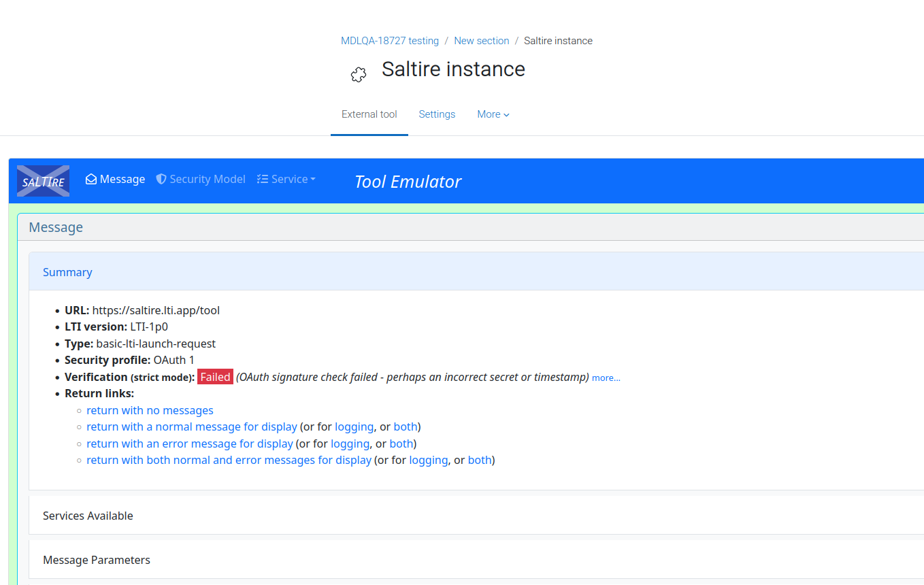The height and width of the screenshot is (585, 924).
Task: Click 'both' link in both-messages row
Action: pos(480,461)
